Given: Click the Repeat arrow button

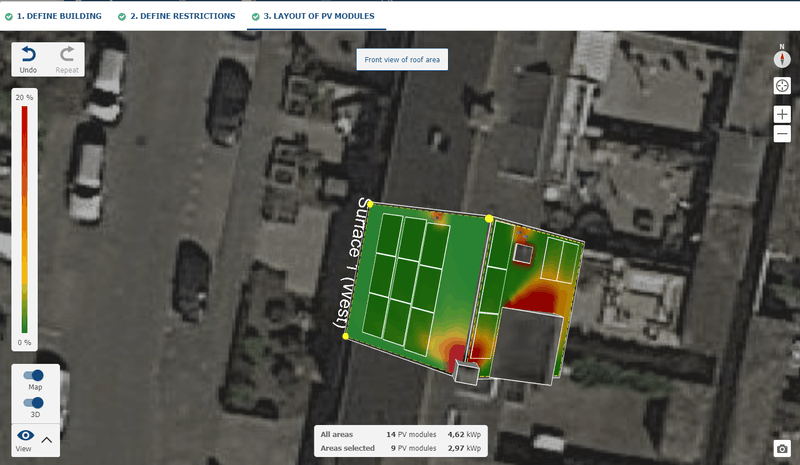Looking at the screenshot, I should (67, 59).
